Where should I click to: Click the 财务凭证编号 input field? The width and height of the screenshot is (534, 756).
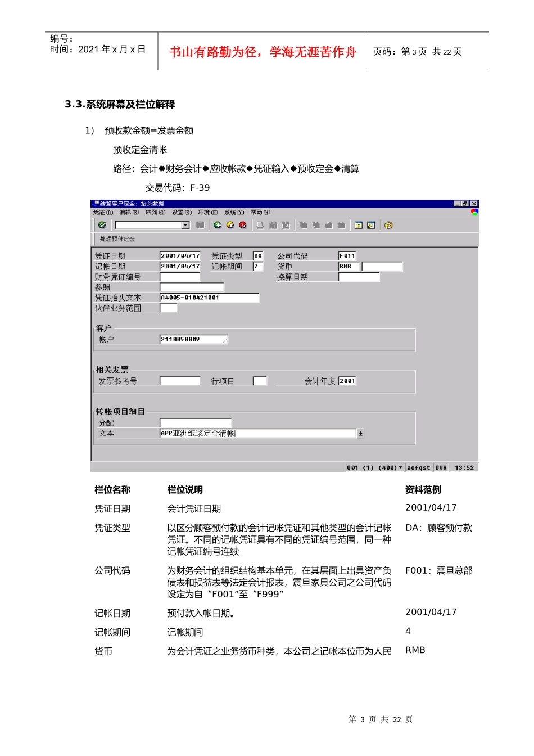[180, 277]
